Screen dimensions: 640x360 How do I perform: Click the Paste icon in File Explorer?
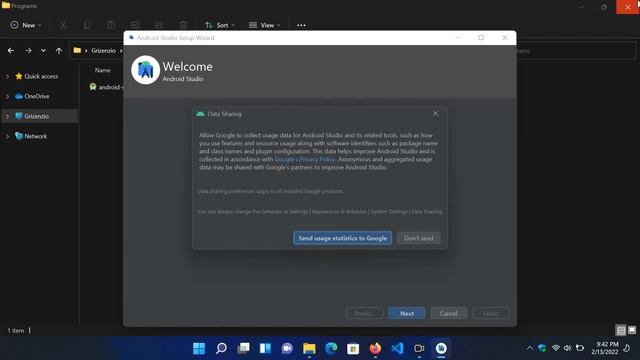point(111,25)
